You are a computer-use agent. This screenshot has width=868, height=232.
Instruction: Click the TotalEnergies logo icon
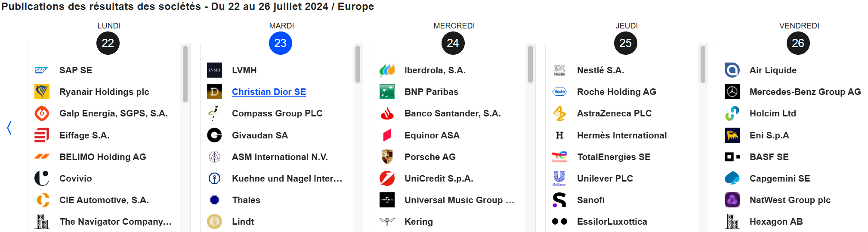click(x=559, y=157)
